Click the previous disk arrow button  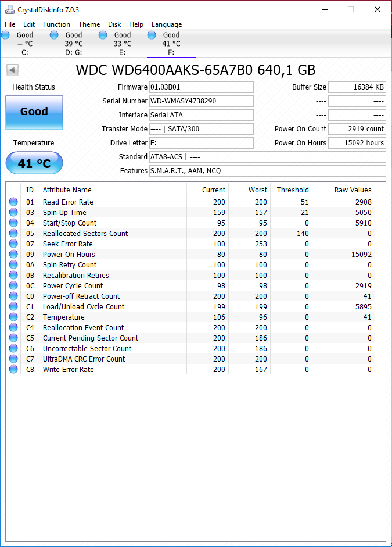click(12, 70)
